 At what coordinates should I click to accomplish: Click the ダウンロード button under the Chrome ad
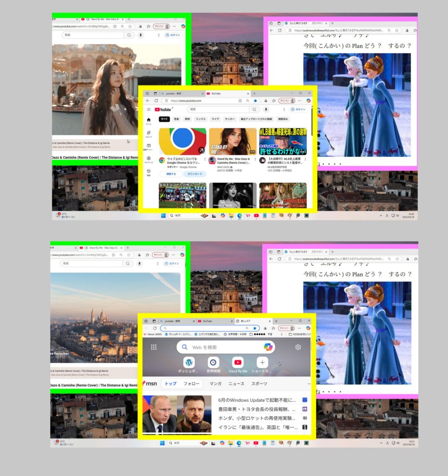(195, 174)
